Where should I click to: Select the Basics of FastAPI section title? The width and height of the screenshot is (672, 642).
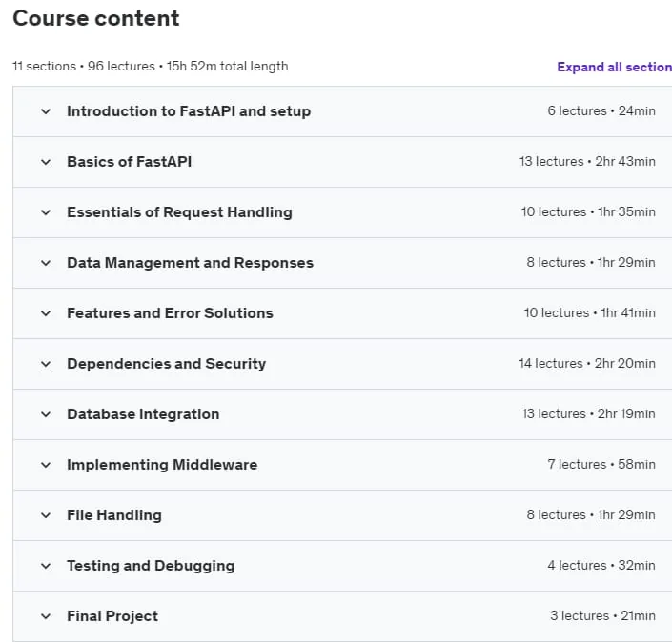coord(129,162)
